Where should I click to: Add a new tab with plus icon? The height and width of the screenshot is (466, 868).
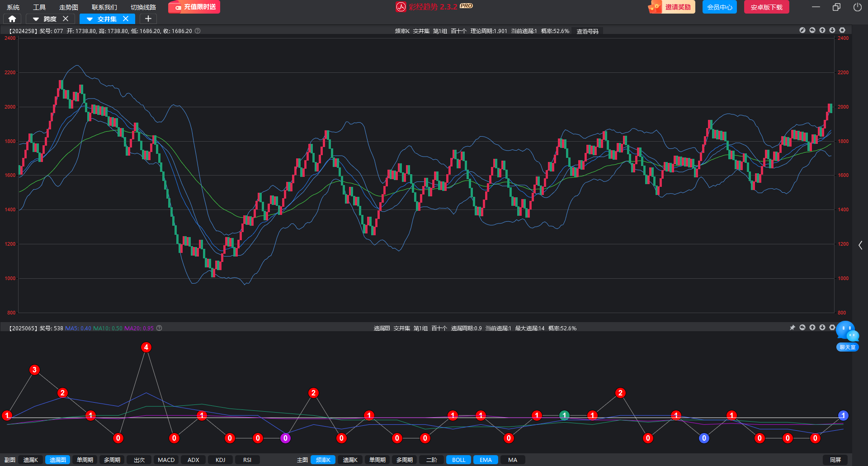(148, 19)
